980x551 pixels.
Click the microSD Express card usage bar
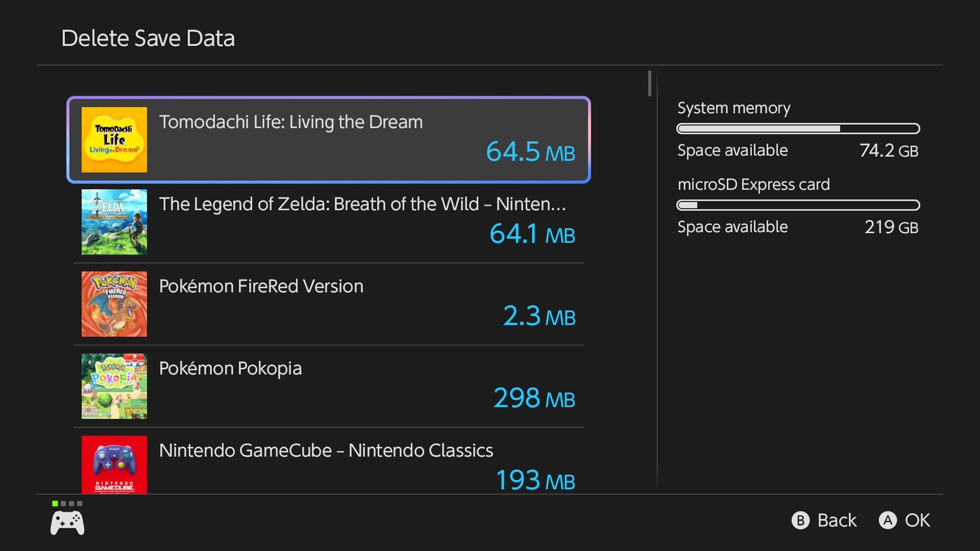(x=798, y=205)
